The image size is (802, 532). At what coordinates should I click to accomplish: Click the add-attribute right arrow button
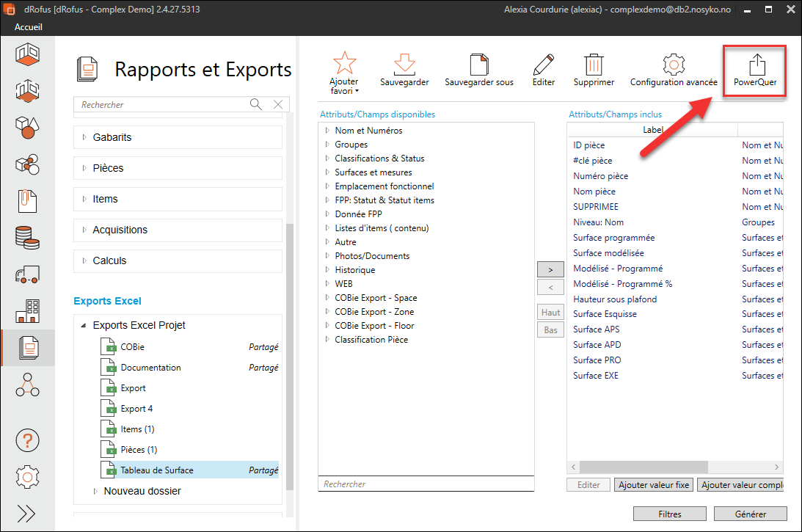(550, 270)
